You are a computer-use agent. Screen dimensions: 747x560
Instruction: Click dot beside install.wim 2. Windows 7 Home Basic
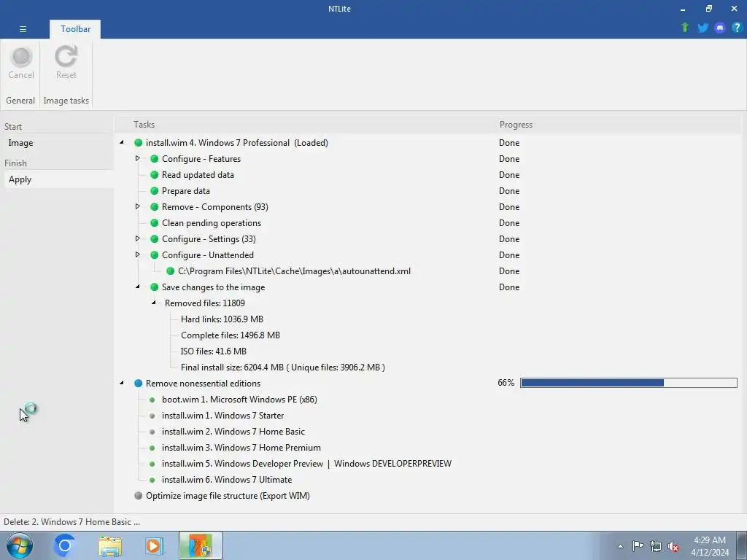[152, 432]
